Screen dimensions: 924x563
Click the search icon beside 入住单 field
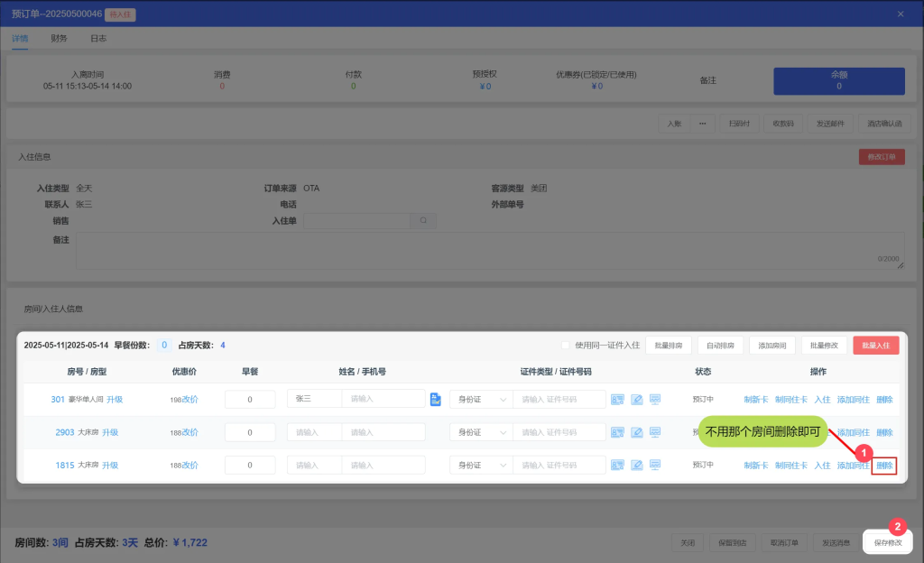(x=423, y=220)
